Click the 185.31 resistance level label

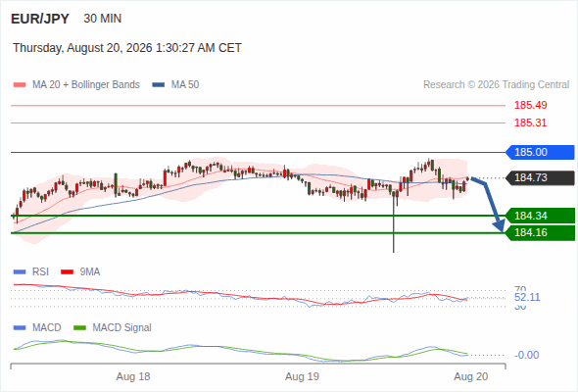[x=531, y=122]
